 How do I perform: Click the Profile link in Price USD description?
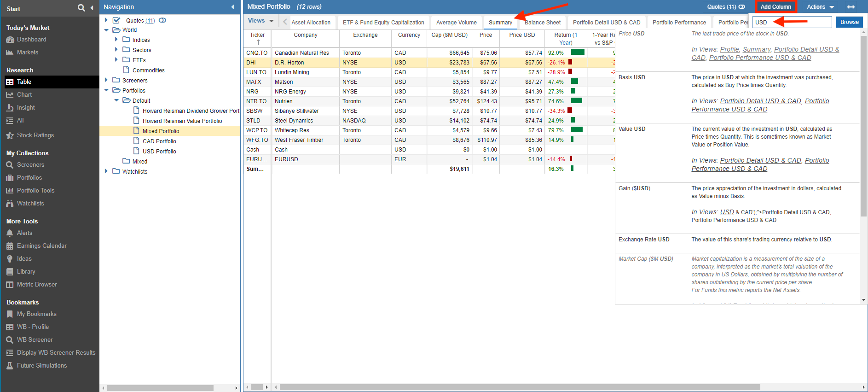[729, 50]
